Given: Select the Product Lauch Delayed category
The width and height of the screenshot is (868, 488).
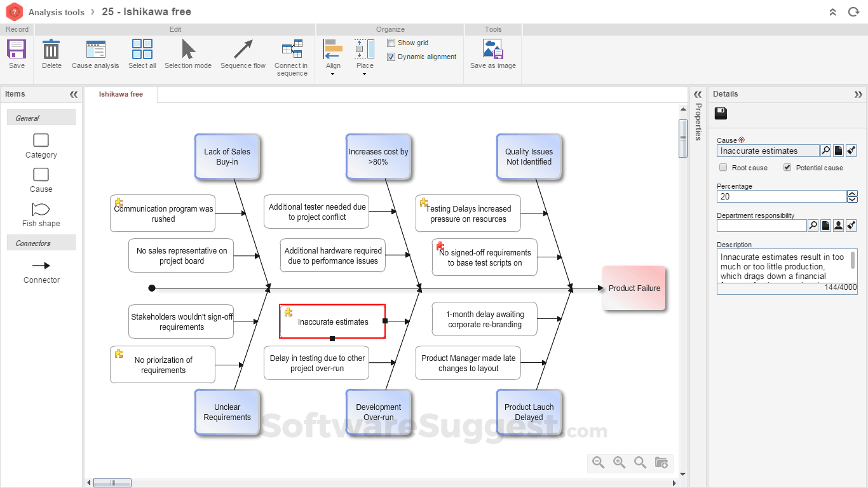Looking at the screenshot, I should tap(529, 412).
